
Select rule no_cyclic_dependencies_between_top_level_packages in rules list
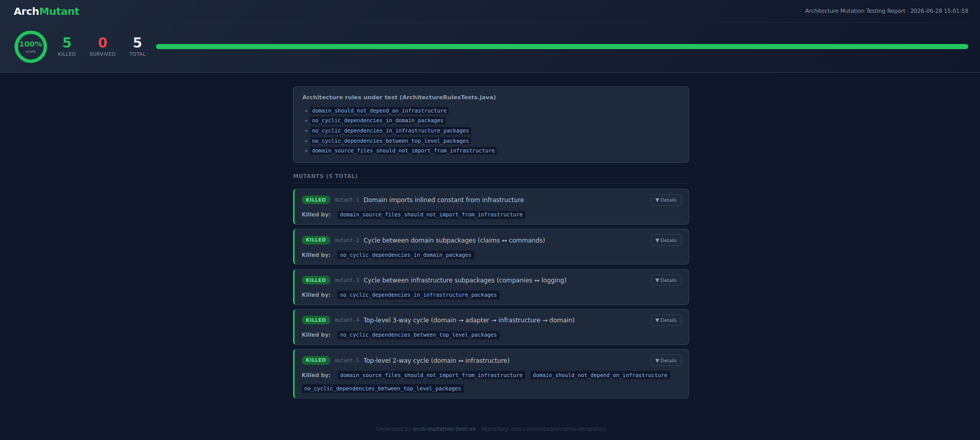coord(390,141)
